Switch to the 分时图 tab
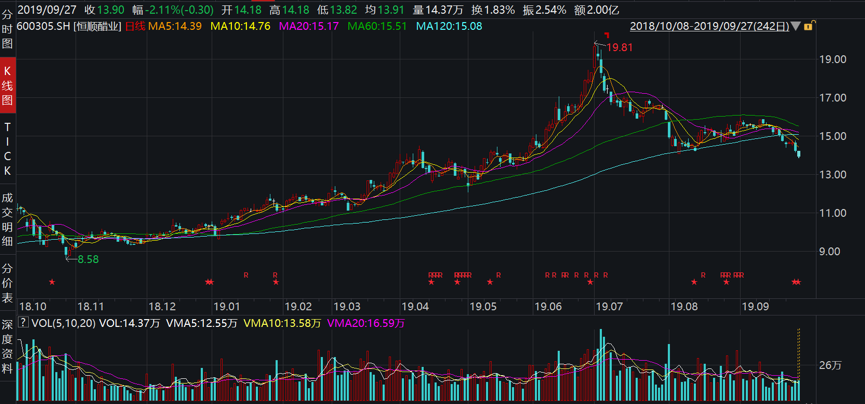This screenshot has width=865, height=404. (8, 27)
